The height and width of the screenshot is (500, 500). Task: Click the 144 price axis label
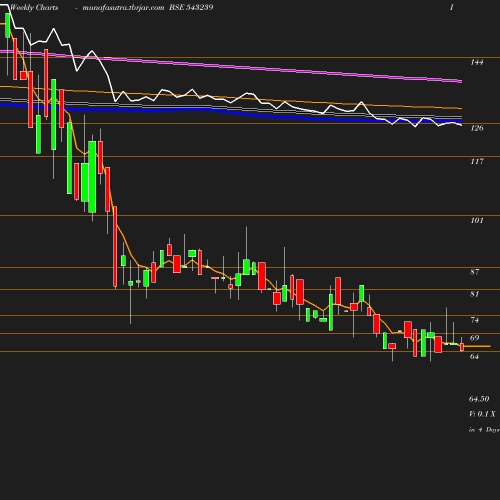coord(477,62)
